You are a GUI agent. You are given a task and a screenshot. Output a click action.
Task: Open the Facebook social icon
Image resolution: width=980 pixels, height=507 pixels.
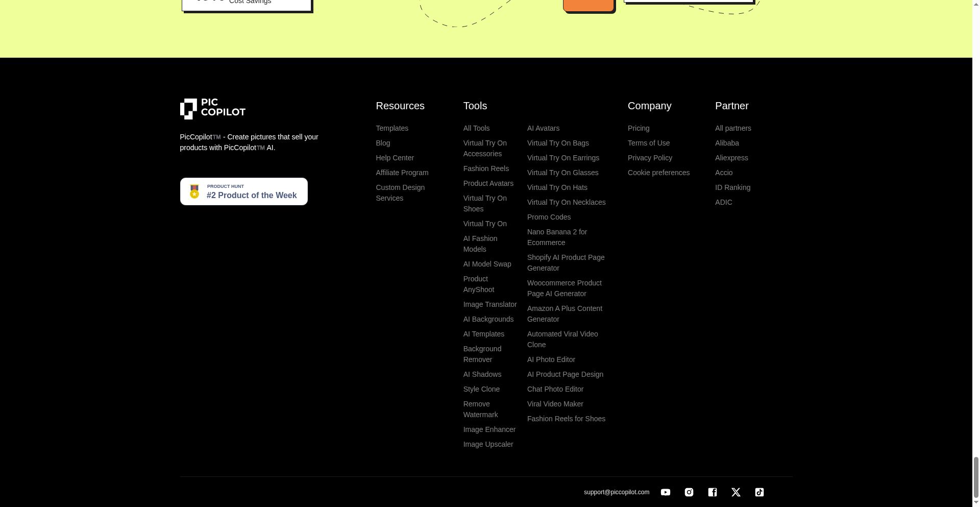[712, 492]
